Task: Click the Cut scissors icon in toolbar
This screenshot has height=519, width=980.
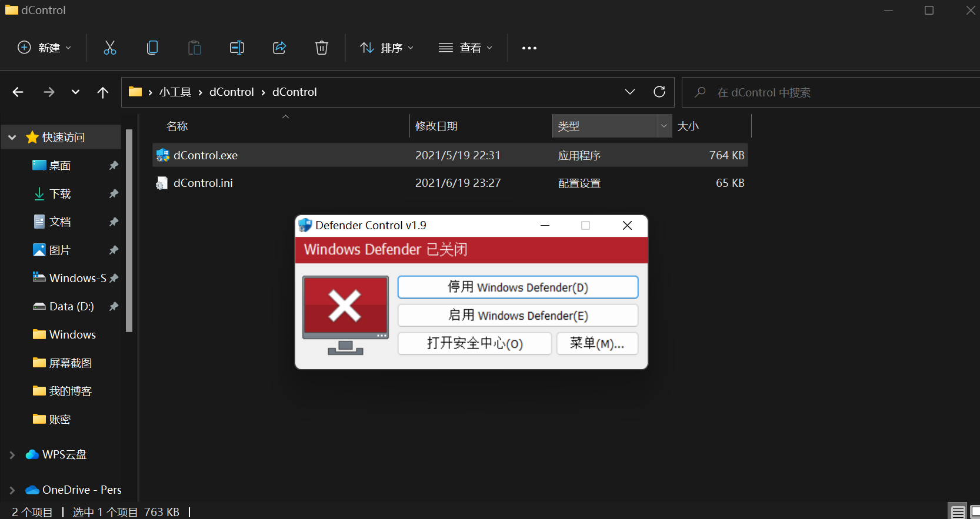Action: (x=110, y=48)
